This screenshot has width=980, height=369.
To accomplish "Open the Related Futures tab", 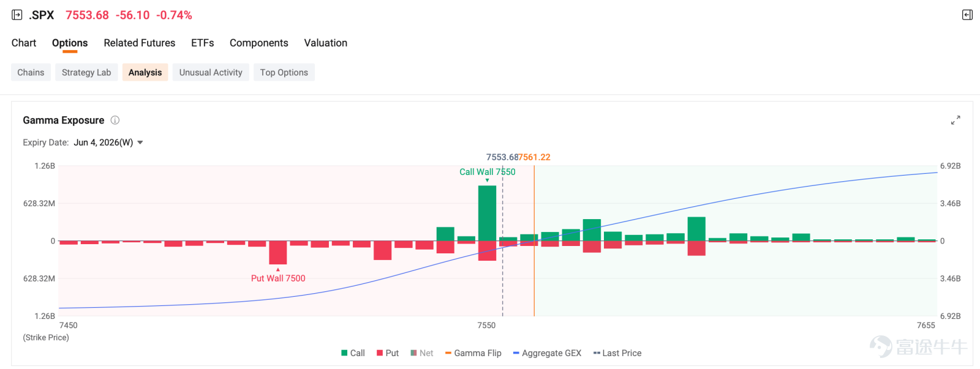I will pyautogui.click(x=140, y=43).
